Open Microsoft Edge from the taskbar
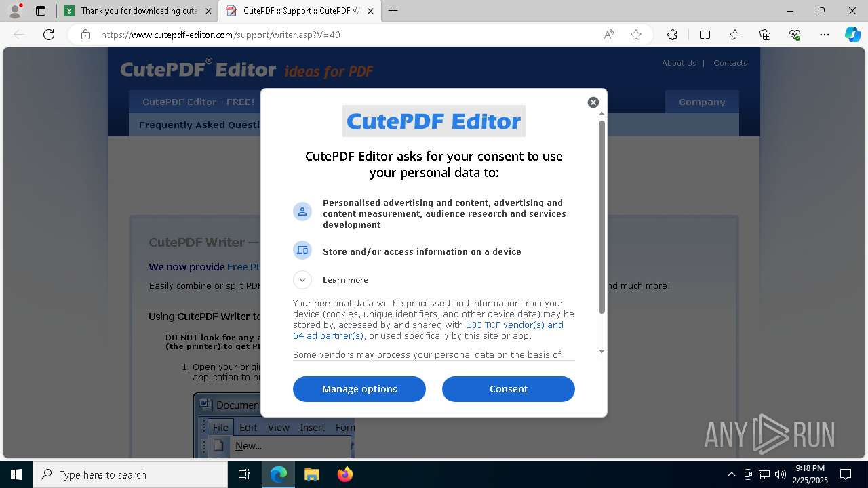Screen dimensions: 868x488 [x=279, y=474]
